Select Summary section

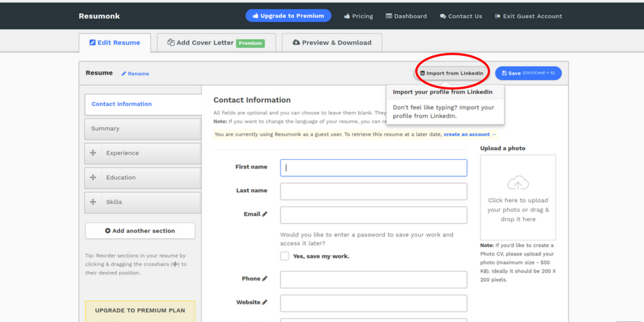click(143, 128)
